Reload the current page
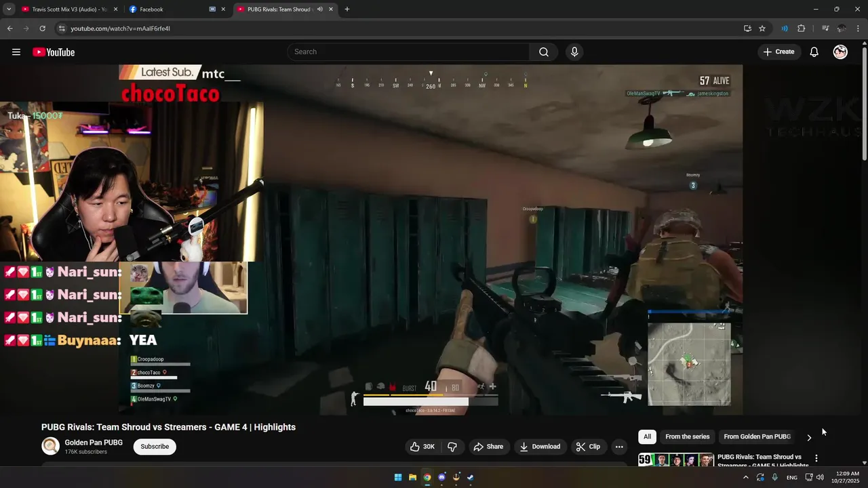The width and height of the screenshot is (868, 488). tap(42, 28)
